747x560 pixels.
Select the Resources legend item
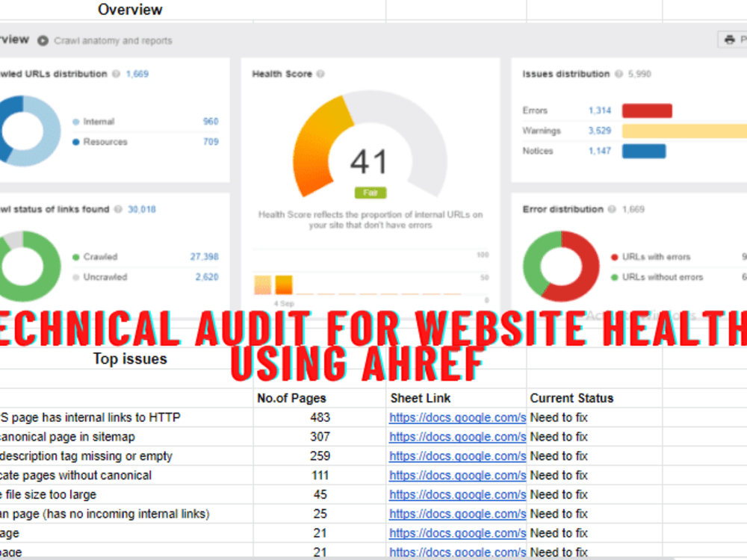click(99, 141)
